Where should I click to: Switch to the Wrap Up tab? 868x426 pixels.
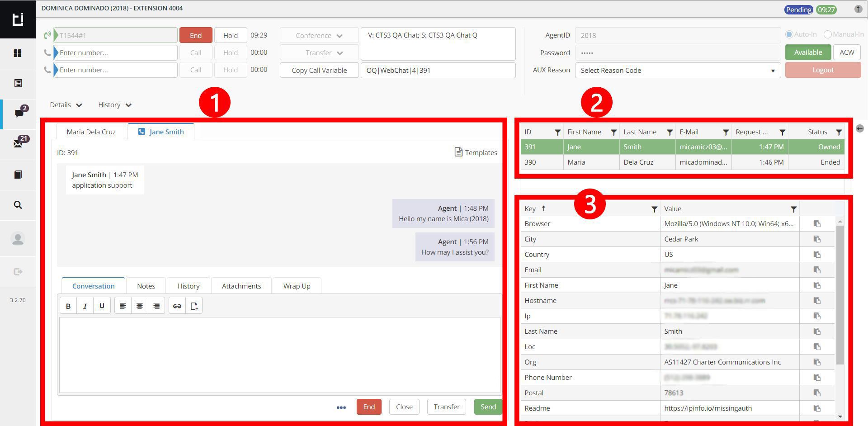coord(297,286)
